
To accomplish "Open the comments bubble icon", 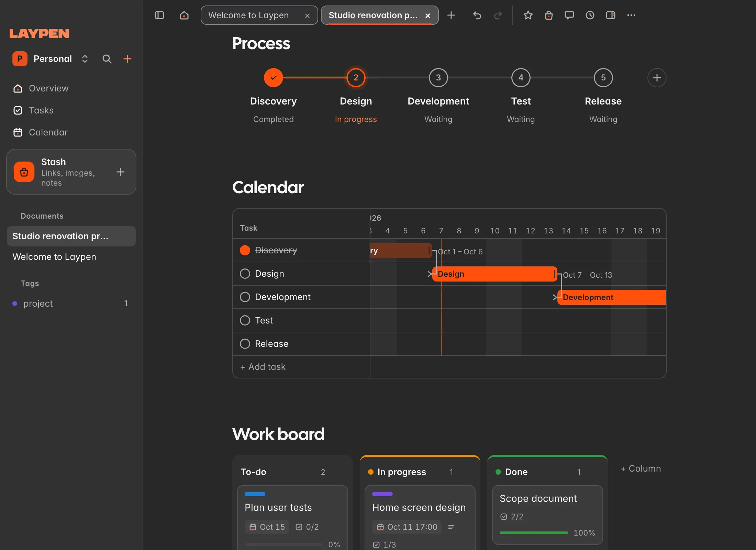I will click(569, 15).
